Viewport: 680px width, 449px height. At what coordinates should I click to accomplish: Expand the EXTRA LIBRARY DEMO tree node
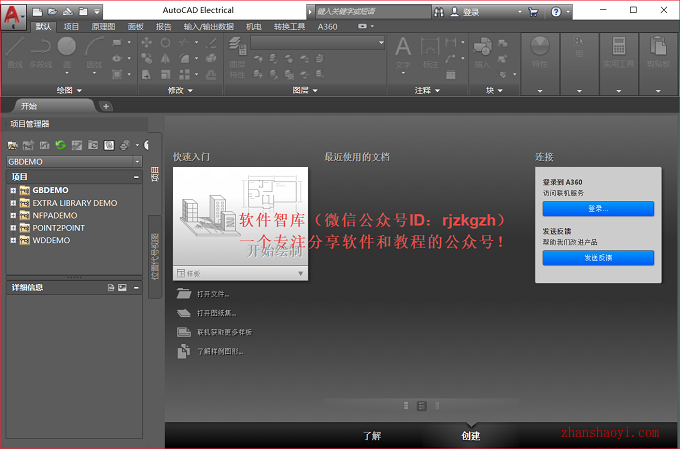(x=13, y=203)
